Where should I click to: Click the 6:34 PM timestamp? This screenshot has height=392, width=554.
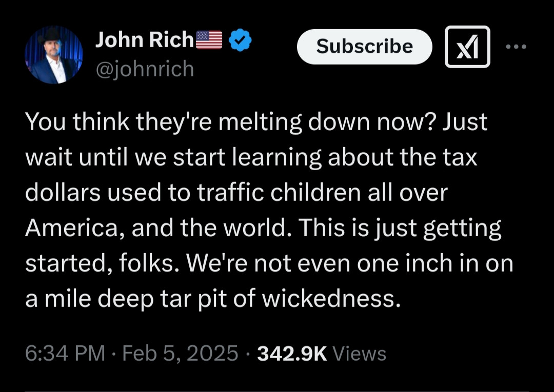65,354
